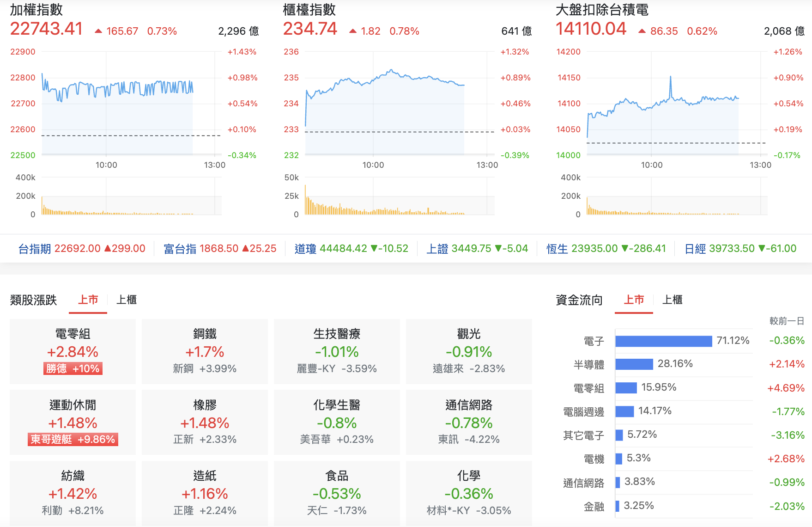This screenshot has height=527, width=812.
Task: Open 造紙 sector card
Action: (x=205, y=493)
